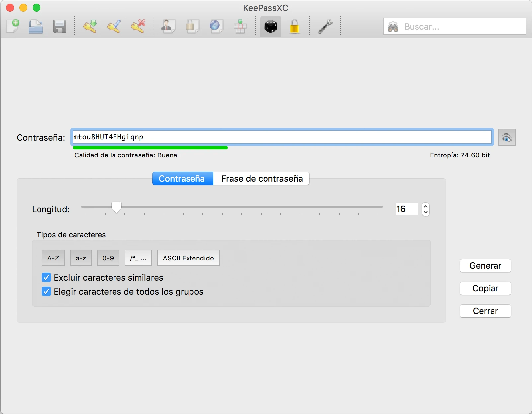The height and width of the screenshot is (414, 532).
Task: Add a new entry with key icon
Action: pos(90,26)
